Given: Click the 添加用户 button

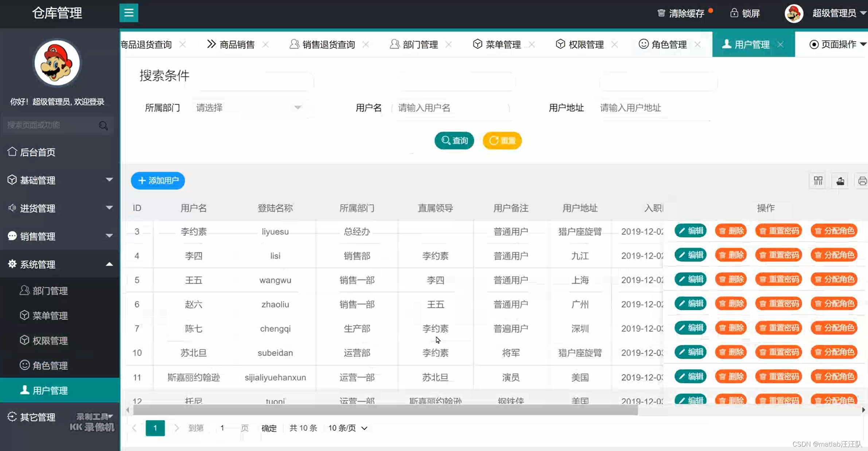Looking at the screenshot, I should (158, 180).
